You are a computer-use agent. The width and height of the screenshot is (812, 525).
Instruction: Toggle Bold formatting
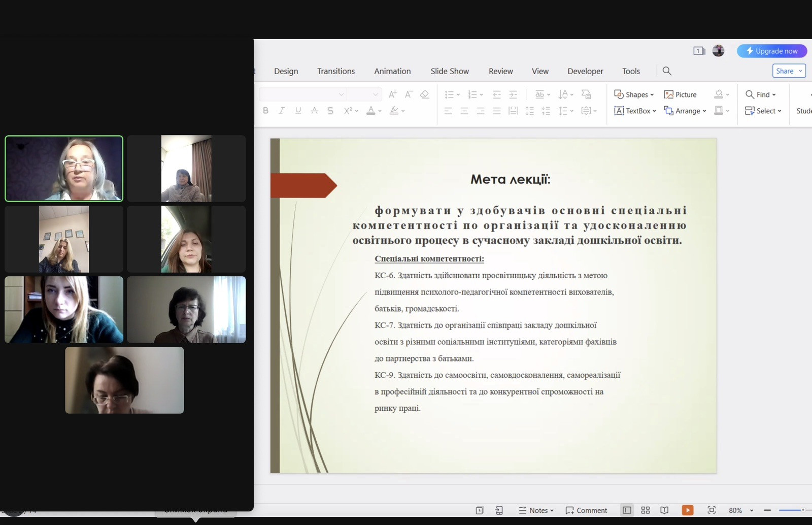265,111
